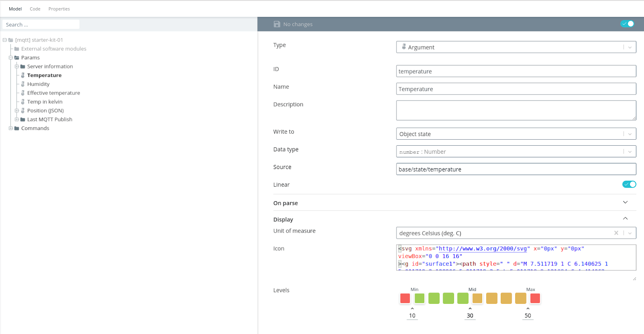Click the Min level value 10
The image size is (644, 334).
tap(412, 315)
